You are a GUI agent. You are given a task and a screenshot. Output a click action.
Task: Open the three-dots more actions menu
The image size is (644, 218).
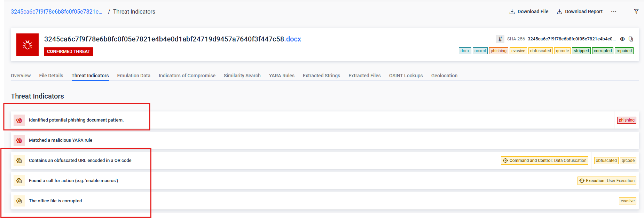coord(614,12)
